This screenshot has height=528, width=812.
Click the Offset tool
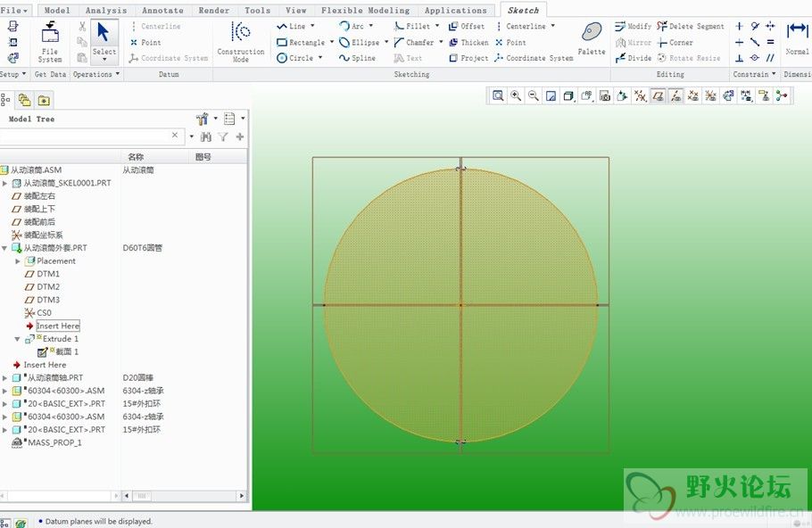tap(467, 27)
